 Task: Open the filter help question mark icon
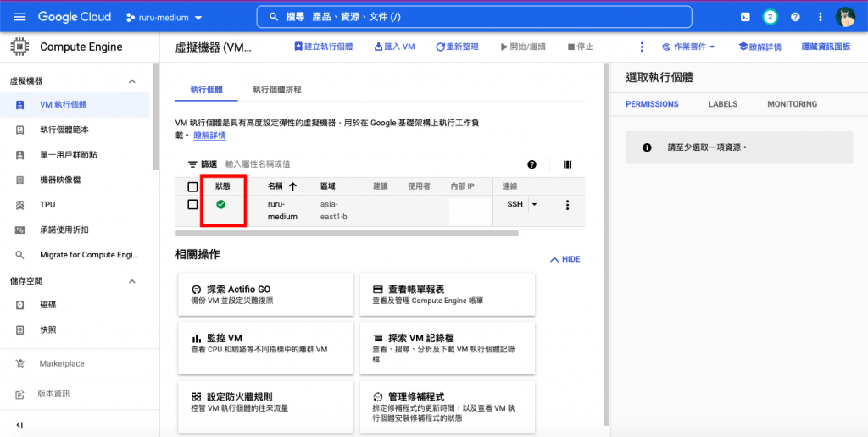point(532,164)
